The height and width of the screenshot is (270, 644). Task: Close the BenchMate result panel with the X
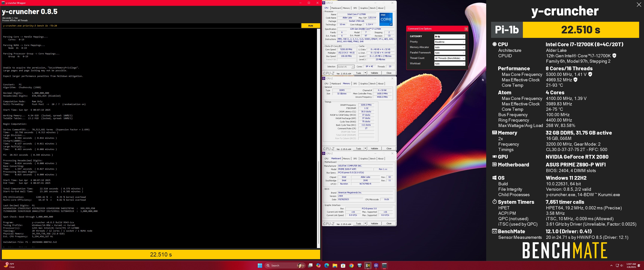(x=639, y=4)
